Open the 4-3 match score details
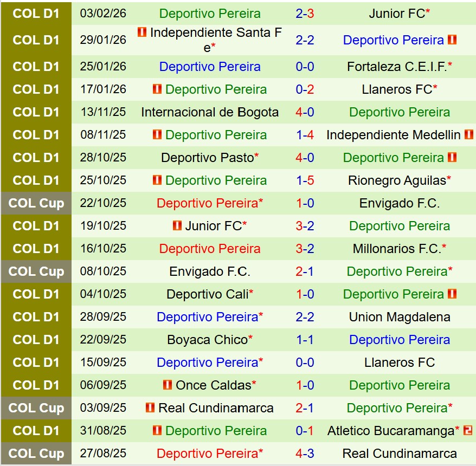This screenshot has width=476, height=466. 305,454
